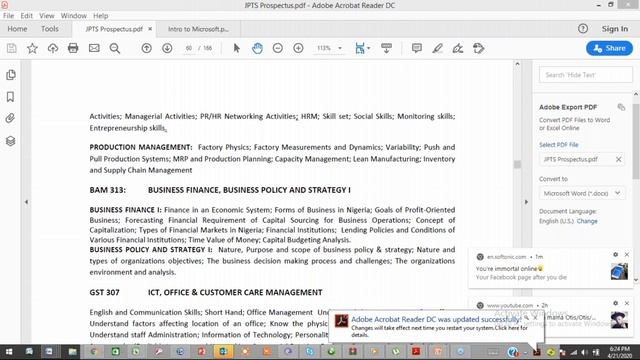Viewport: 640px width, 360px height.
Task: Collapse the right tools pane arrow
Action: tap(526, 202)
